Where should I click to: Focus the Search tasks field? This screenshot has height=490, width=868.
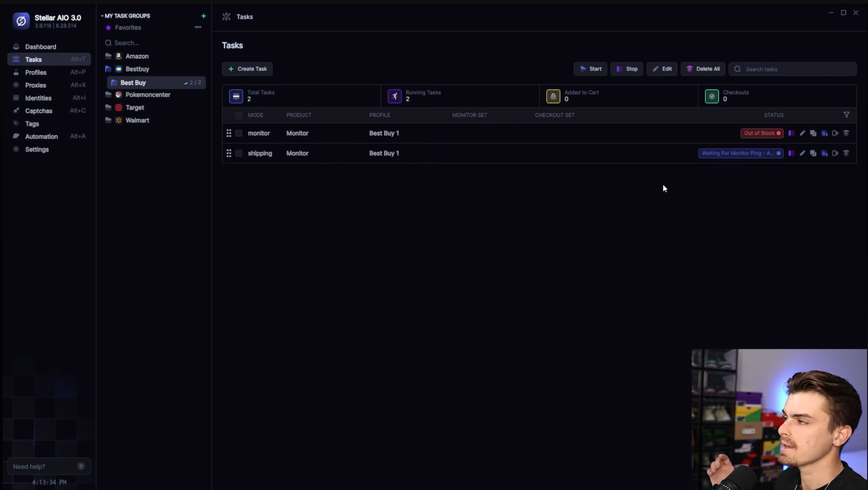(x=793, y=69)
